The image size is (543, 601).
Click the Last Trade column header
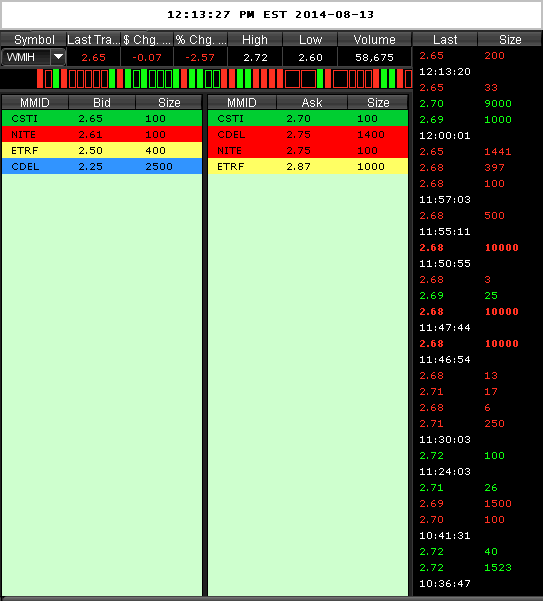(94, 39)
